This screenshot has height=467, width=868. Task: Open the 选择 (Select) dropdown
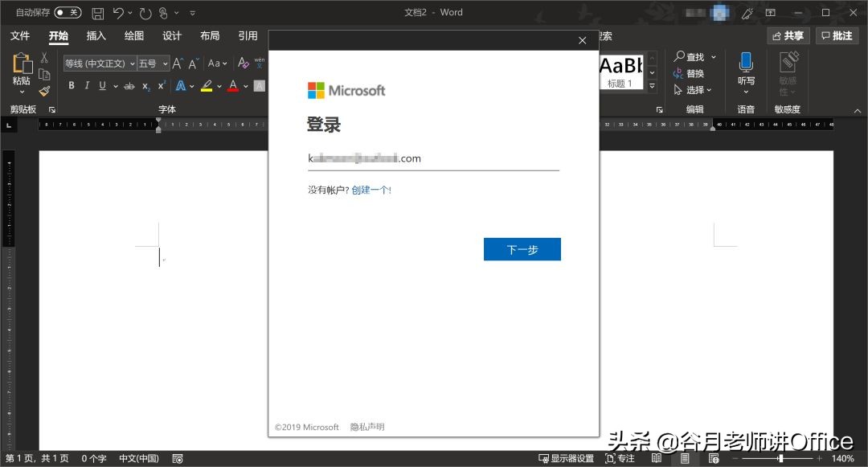coord(693,90)
